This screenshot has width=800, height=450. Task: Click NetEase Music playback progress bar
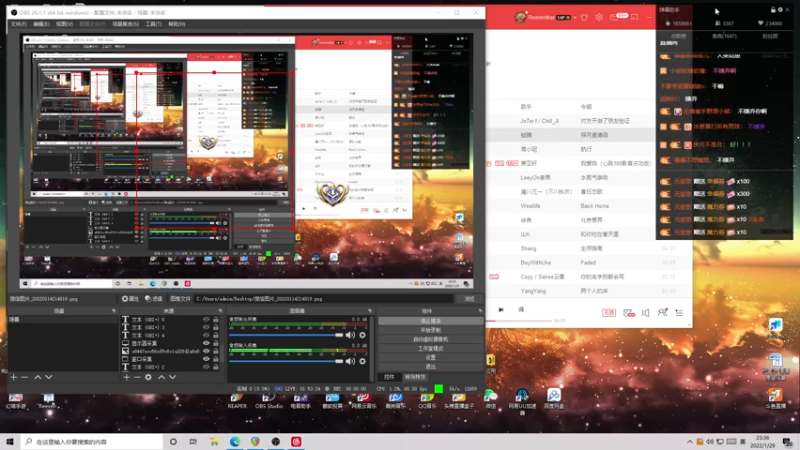(x=519, y=321)
